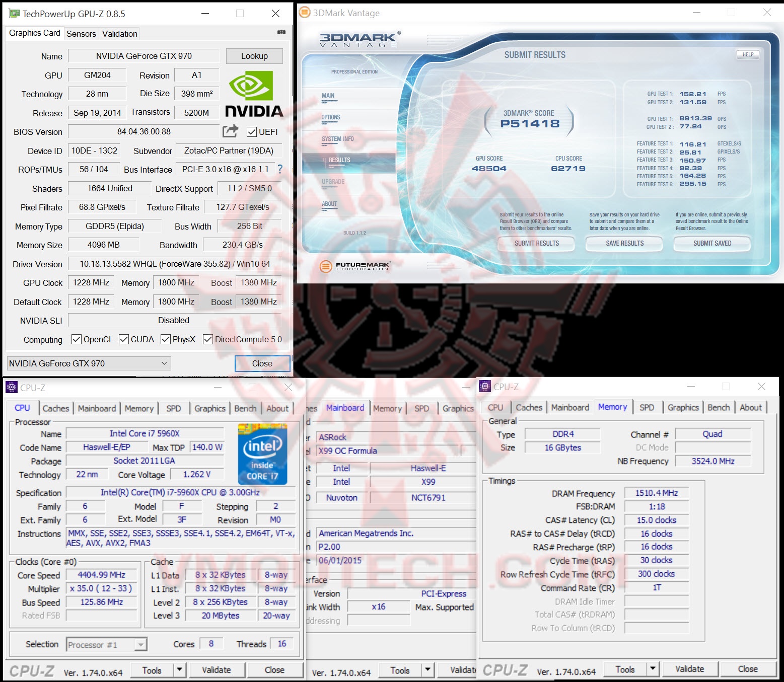Click the CPU-Z icon in Memory window title
The height and width of the screenshot is (682, 784).
[485, 387]
